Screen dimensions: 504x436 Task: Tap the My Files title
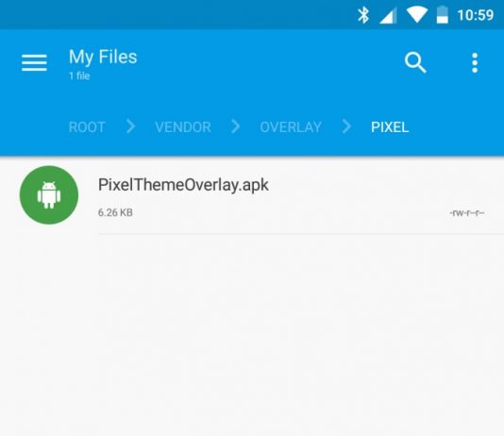pyautogui.click(x=103, y=57)
